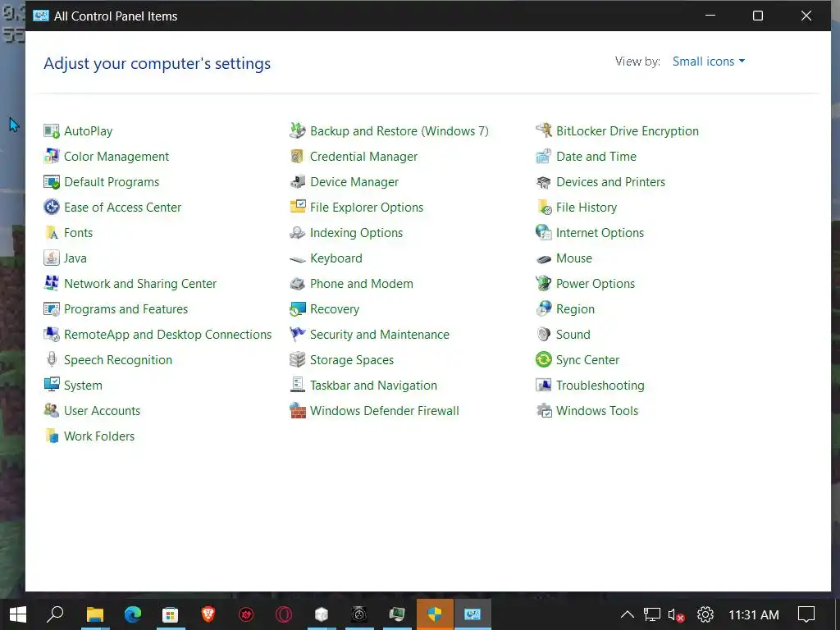
Task: Click the Date and Time icon
Action: click(x=544, y=157)
